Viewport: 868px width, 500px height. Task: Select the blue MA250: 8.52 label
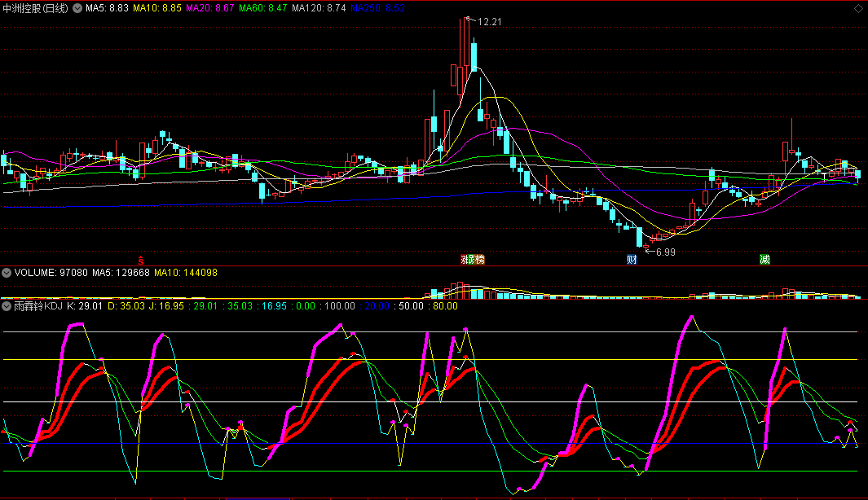[x=377, y=8]
